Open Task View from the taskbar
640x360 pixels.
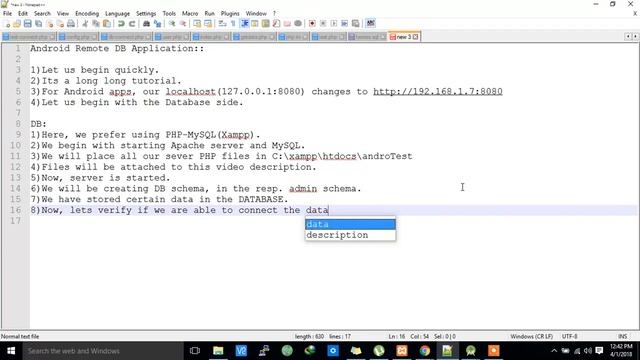pos(195,351)
